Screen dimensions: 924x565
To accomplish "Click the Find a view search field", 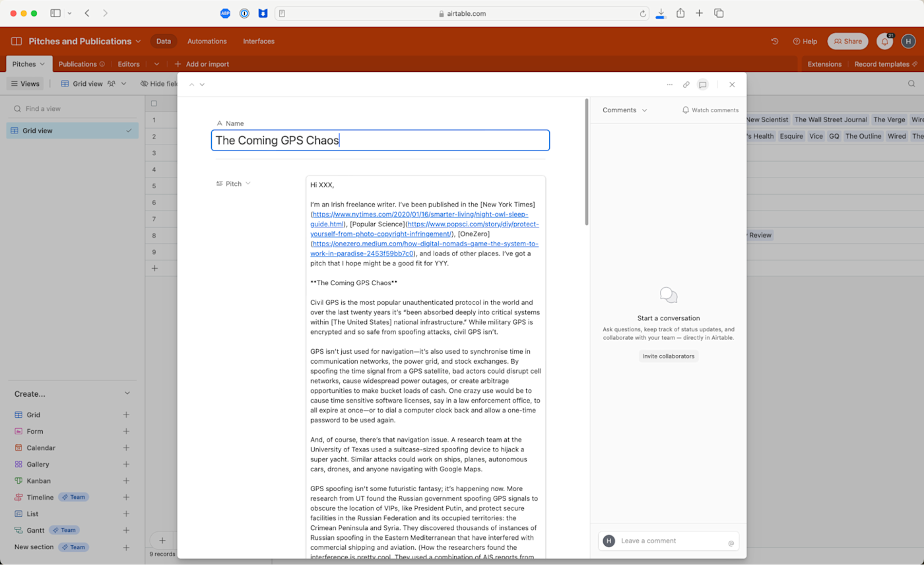I will point(73,108).
